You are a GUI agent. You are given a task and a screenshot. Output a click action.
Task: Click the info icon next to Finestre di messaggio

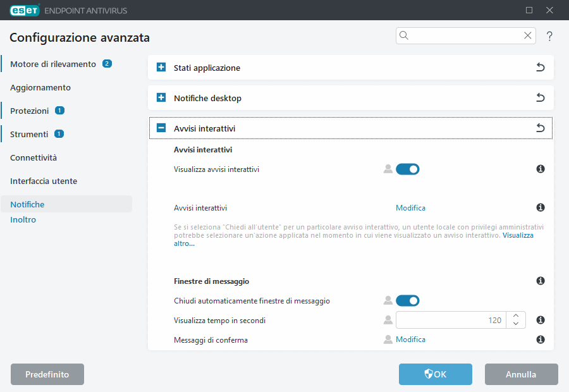[x=541, y=281]
